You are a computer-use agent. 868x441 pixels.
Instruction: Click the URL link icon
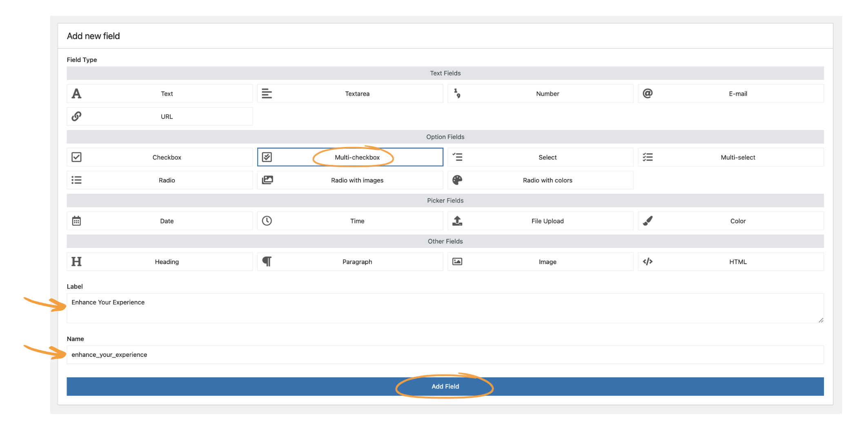77,116
